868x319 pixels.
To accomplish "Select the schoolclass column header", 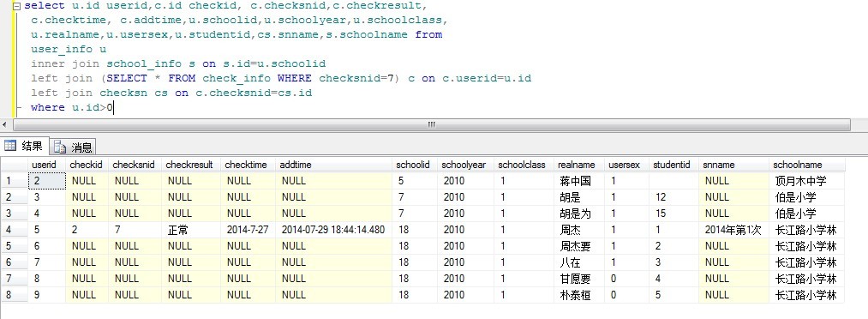I will coord(524,165).
